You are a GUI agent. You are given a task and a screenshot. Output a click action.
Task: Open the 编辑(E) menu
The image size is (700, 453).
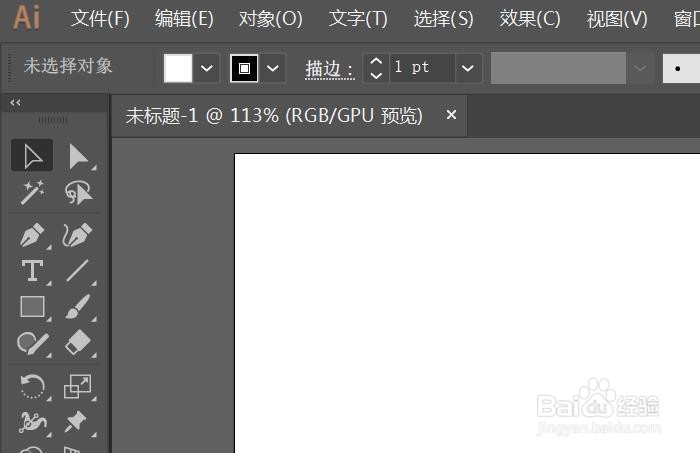click(184, 19)
